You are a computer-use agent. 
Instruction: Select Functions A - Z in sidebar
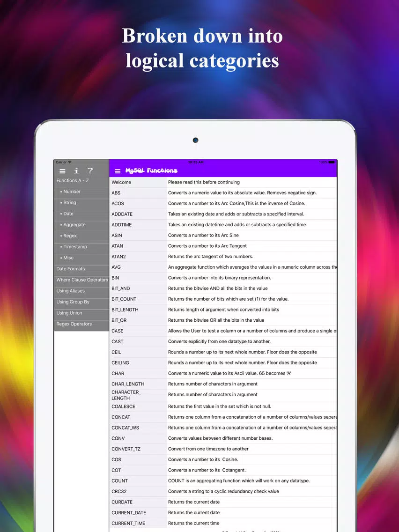(x=81, y=181)
